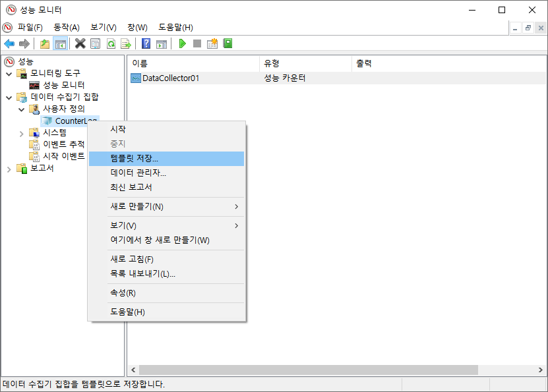Restore the inner MDI child window

click(528, 28)
